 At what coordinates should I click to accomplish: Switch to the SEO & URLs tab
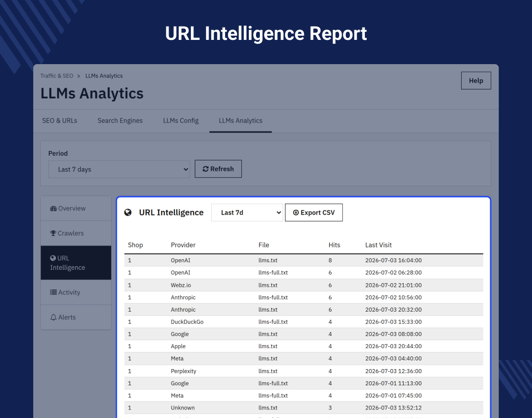(x=60, y=121)
